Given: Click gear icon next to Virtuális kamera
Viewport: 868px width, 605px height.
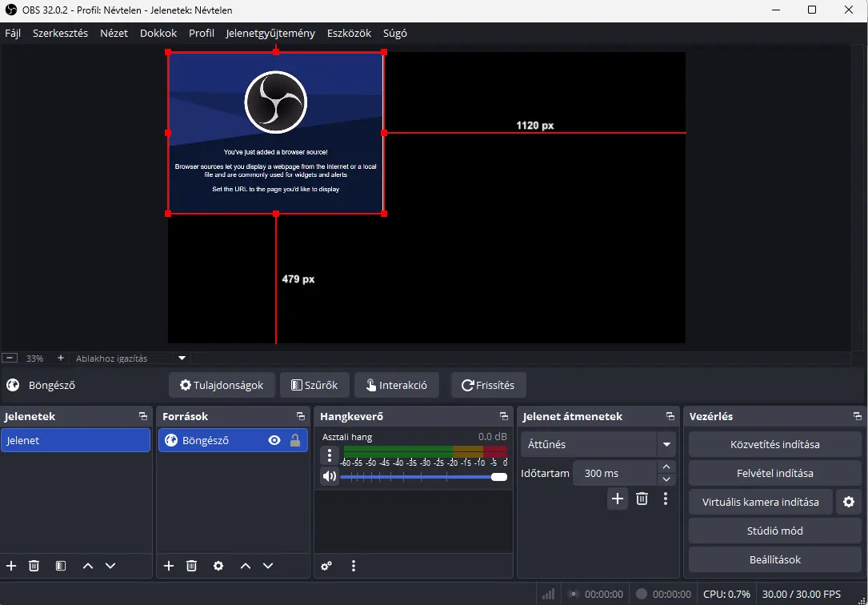Looking at the screenshot, I should point(848,502).
